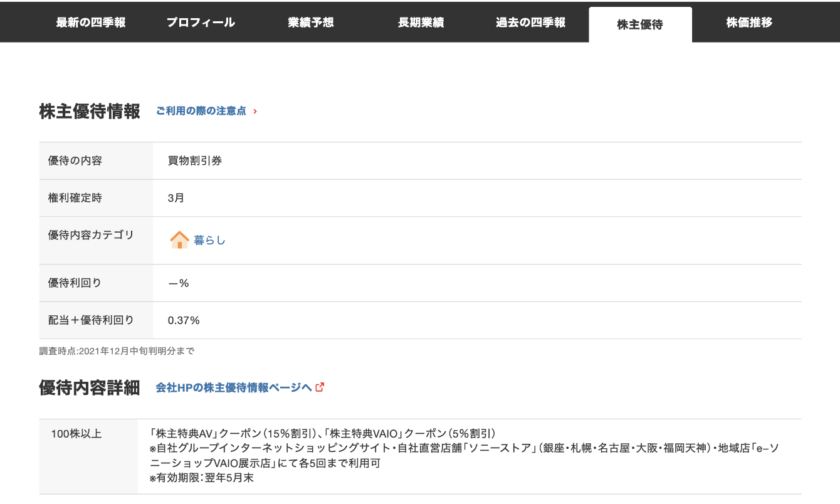Image resolution: width=840 pixels, height=504 pixels.
Task: Click the 優待利回り row label
Action: 75,283
